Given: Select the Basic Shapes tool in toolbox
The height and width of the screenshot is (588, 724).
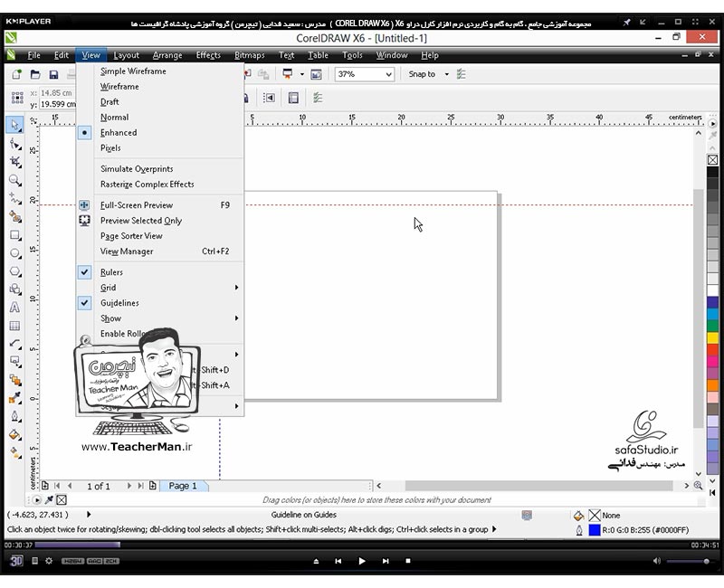Looking at the screenshot, I should pyautogui.click(x=14, y=289).
